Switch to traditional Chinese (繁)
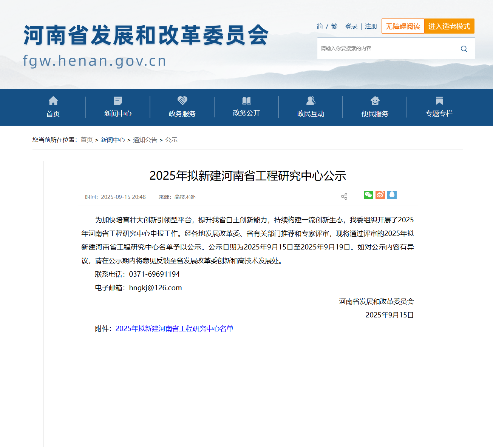Screen dimensions: 493x448 [334, 26]
